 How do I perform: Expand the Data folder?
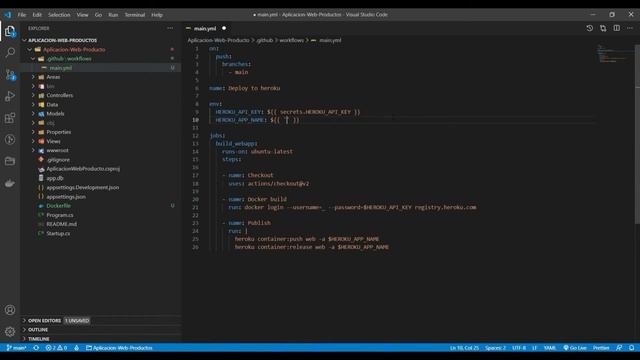tap(33, 104)
